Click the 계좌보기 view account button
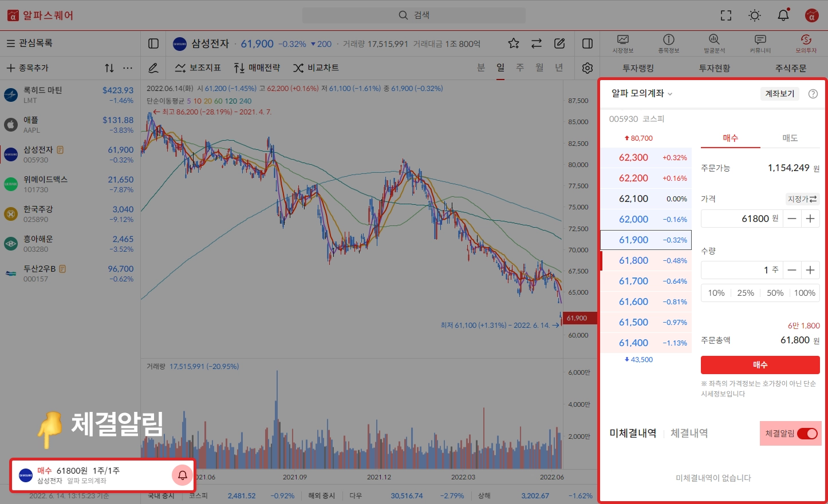This screenshot has width=828, height=504. click(x=780, y=94)
